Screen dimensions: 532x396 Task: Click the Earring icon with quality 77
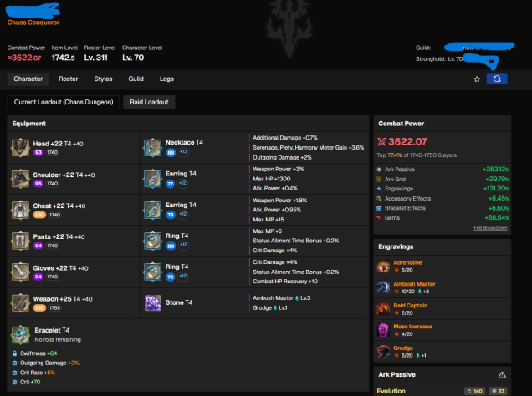click(x=152, y=179)
